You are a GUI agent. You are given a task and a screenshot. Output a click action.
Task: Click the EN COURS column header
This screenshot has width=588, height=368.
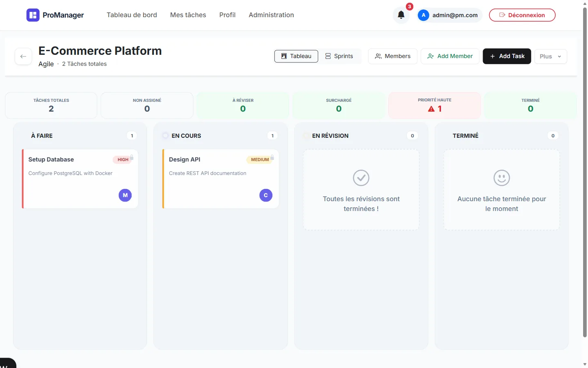186,136
